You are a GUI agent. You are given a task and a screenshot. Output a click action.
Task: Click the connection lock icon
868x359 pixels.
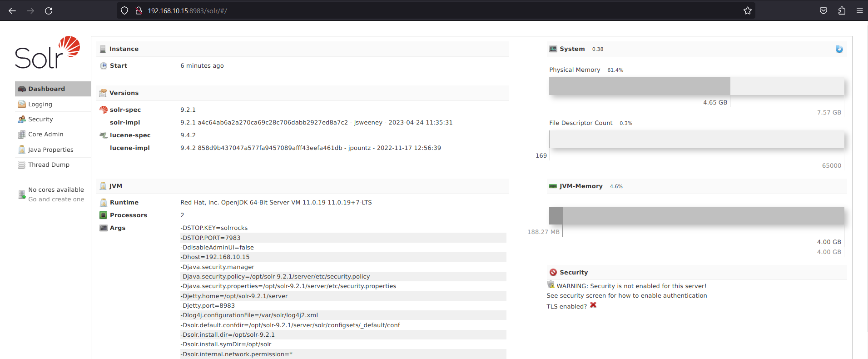(139, 10)
